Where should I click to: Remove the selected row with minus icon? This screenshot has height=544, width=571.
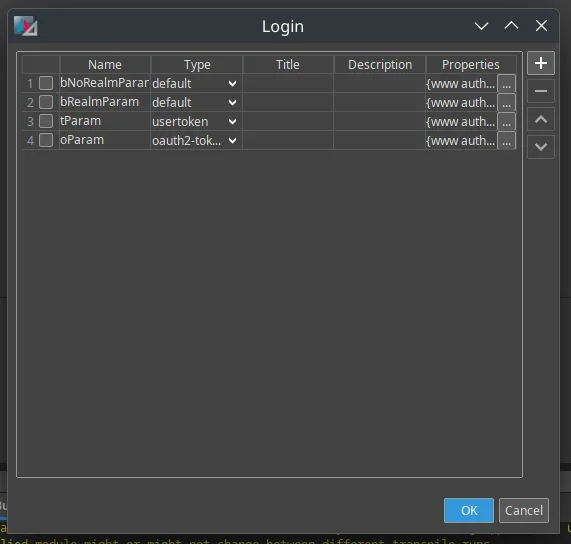click(x=541, y=91)
